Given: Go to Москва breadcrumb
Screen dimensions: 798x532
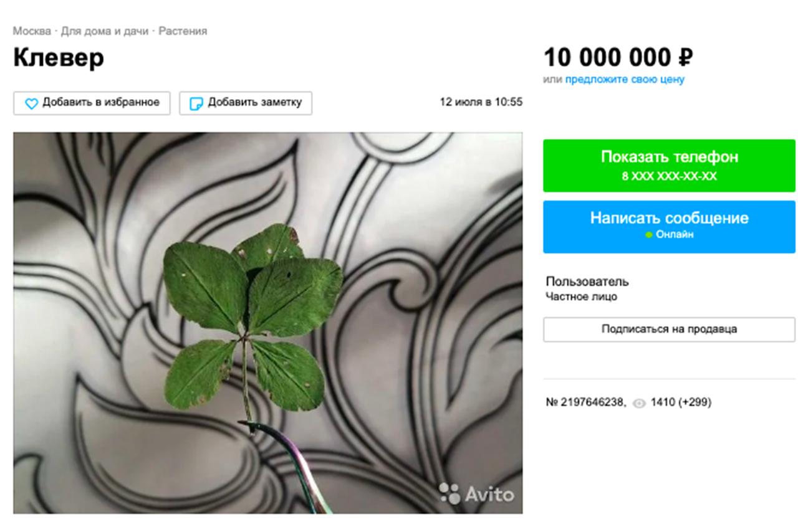Looking at the screenshot, I should [x=32, y=31].
